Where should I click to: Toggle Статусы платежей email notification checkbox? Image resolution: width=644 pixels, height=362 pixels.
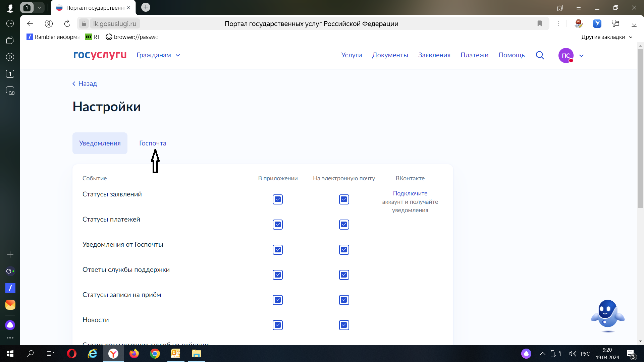click(x=344, y=225)
